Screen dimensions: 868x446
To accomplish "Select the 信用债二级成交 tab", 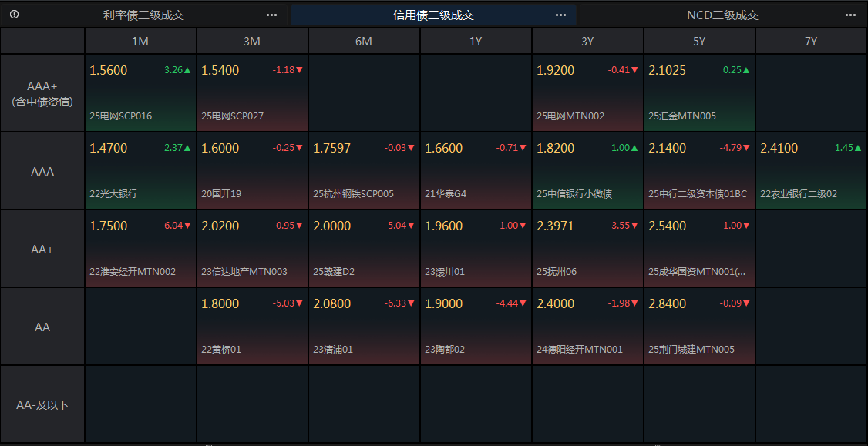I will coord(433,15).
